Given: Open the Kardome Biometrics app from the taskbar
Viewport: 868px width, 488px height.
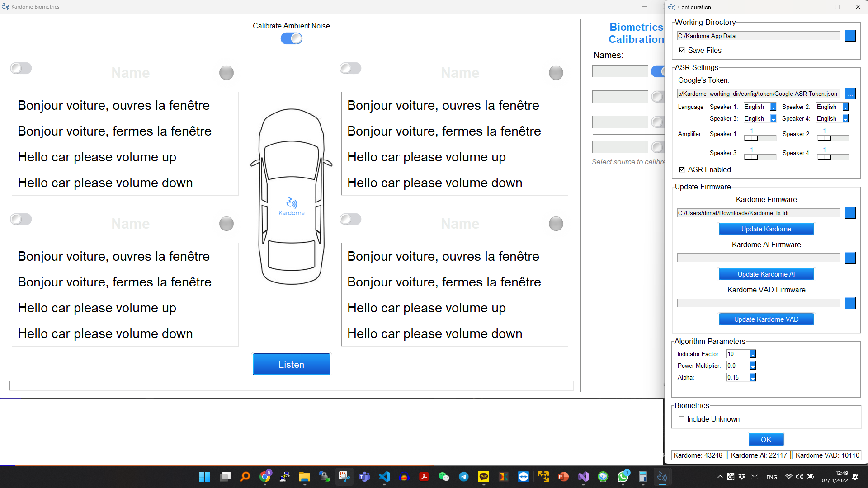Looking at the screenshot, I should click(x=662, y=477).
